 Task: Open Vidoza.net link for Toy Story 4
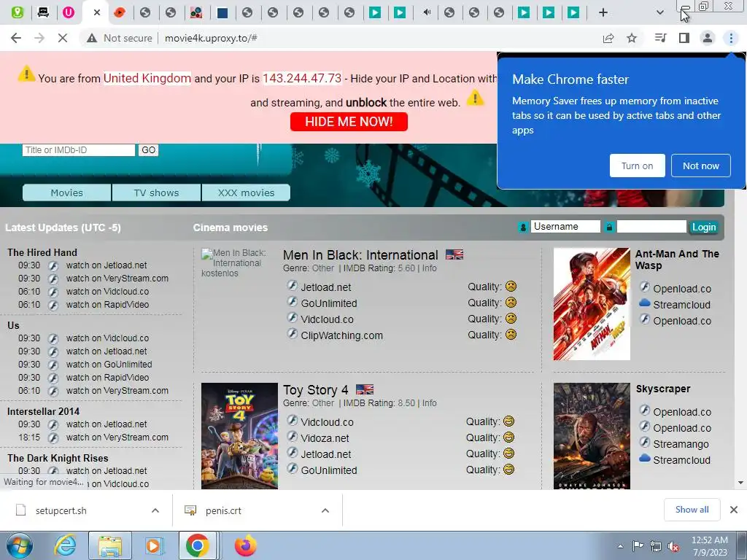[325, 438]
